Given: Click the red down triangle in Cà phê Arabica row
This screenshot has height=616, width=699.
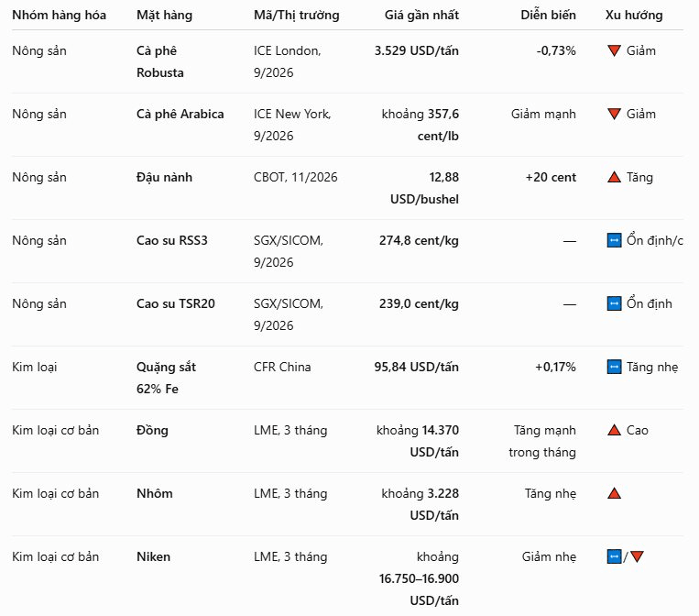Looking at the screenshot, I should pyautogui.click(x=614, y=115).
